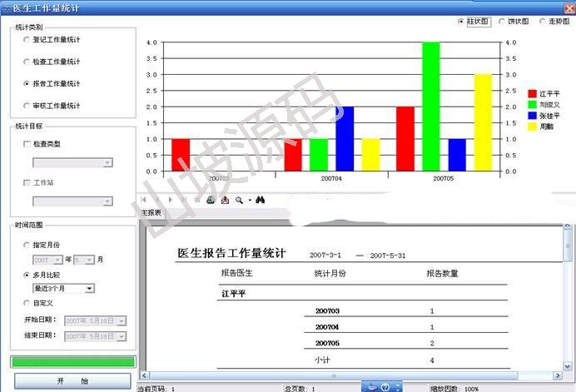Open the 结束日期 date picker
Screen dimensions: 576x392
[x=122, y=336]
